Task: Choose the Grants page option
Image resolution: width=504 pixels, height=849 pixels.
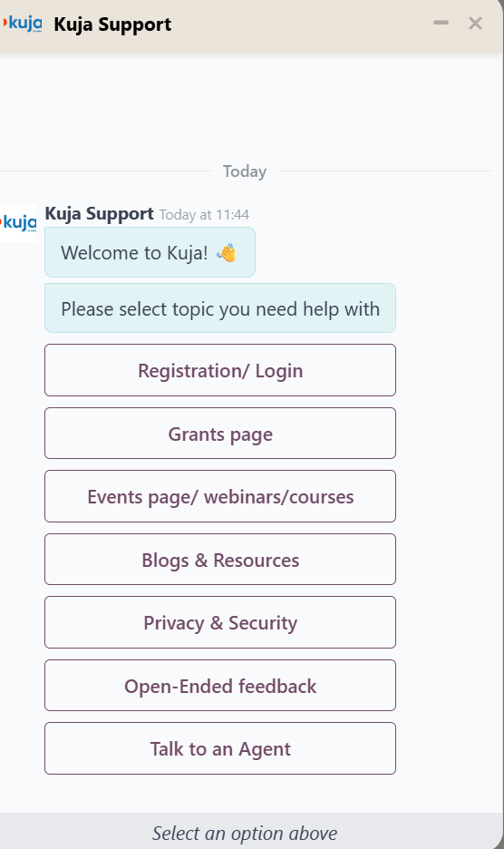Action: (220, 434)
